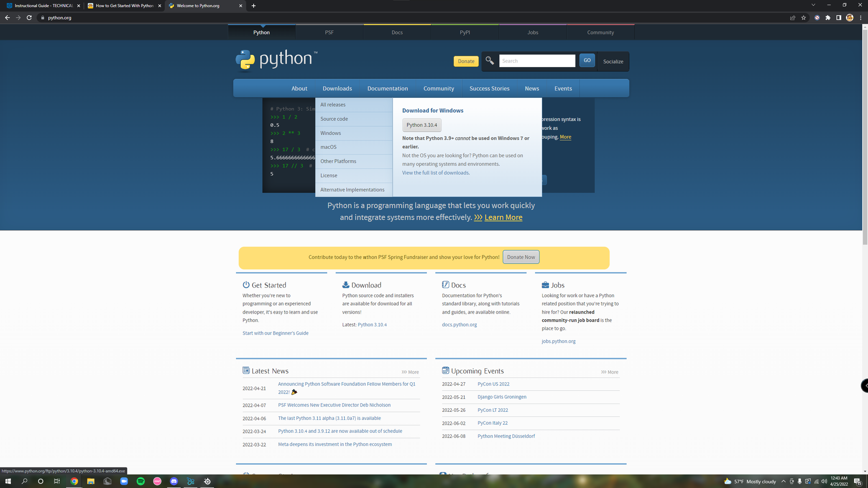The image size is (868, 488).
Task: Select All releases in the Downloads menu
Action: 354,105
